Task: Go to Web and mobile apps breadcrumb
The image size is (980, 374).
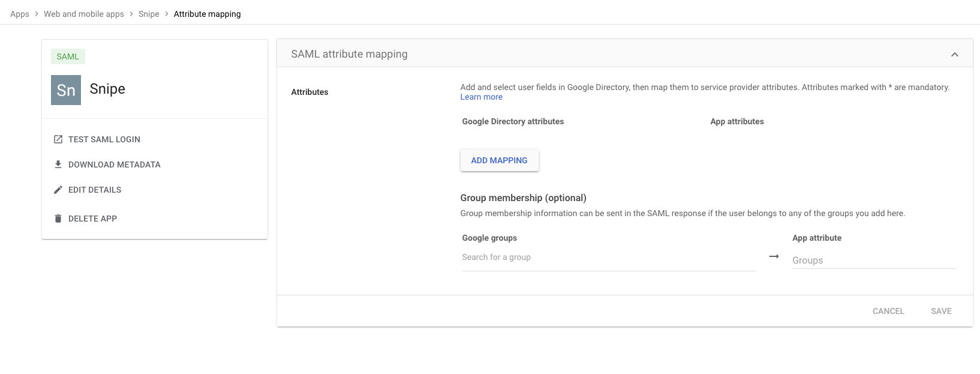Action: 84,14
